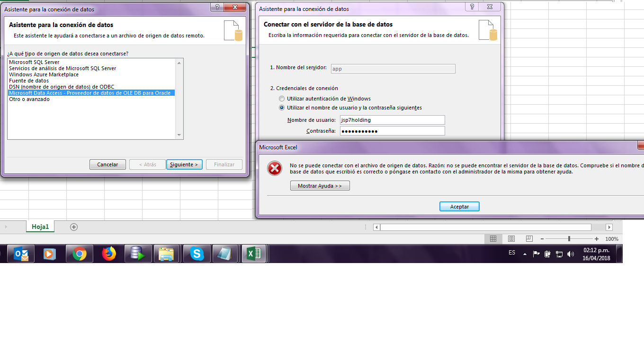Screen dimensions: 644x364
Task: Open the database tool taskbar icon
Action: tap(138, 254)
